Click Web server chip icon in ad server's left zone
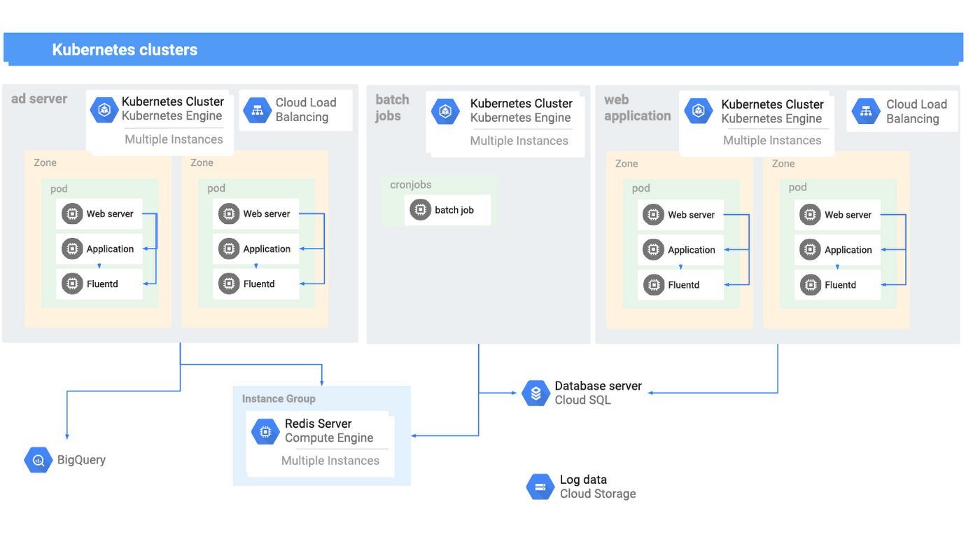 point(72,214)
